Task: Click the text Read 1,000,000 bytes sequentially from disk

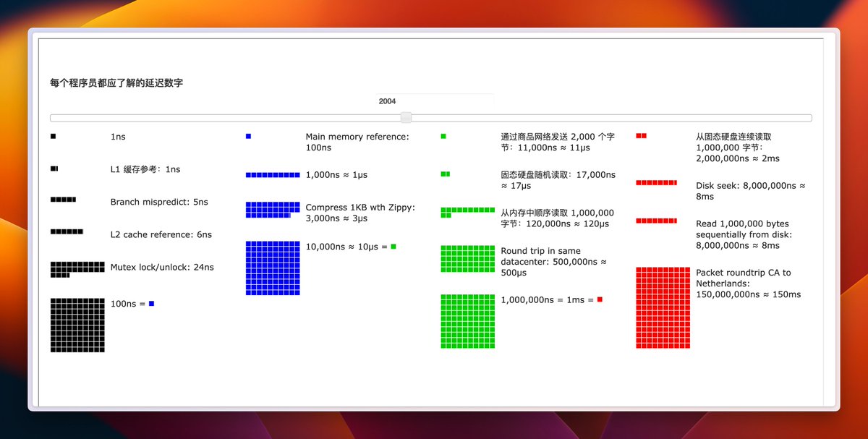Action: [x=744, y=229]
